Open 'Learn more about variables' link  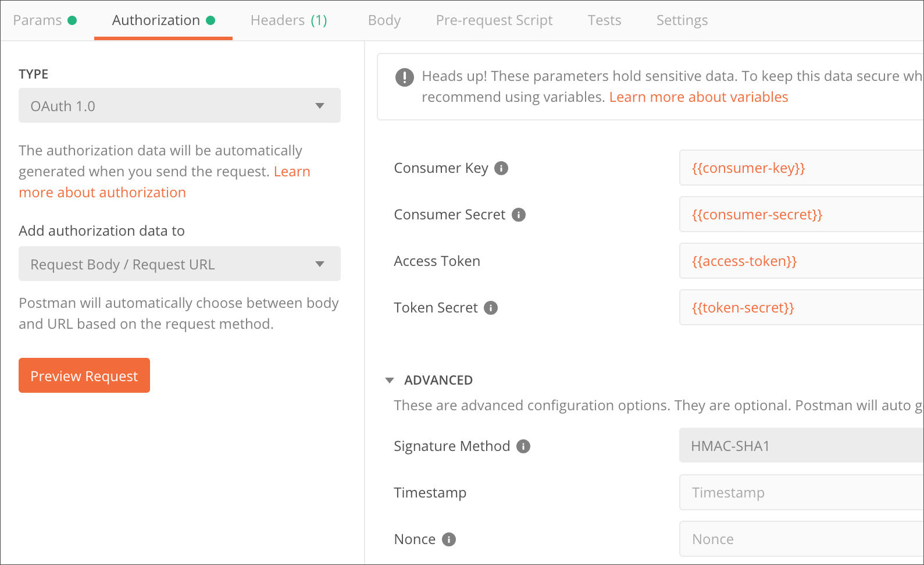(x=698, y=97)
